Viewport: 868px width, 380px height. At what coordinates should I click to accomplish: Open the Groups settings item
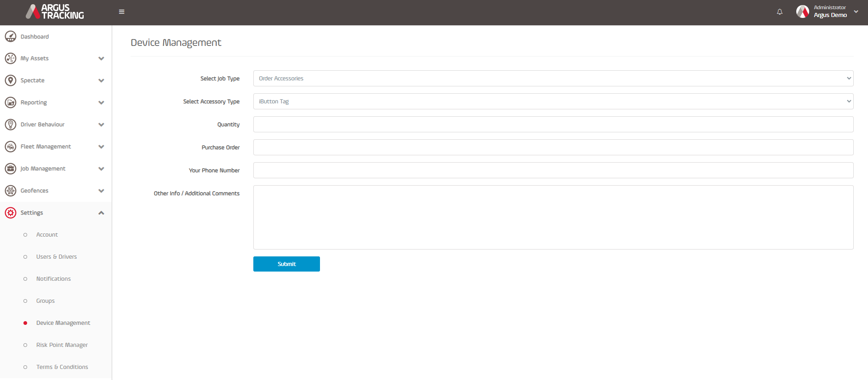point(46,301)
